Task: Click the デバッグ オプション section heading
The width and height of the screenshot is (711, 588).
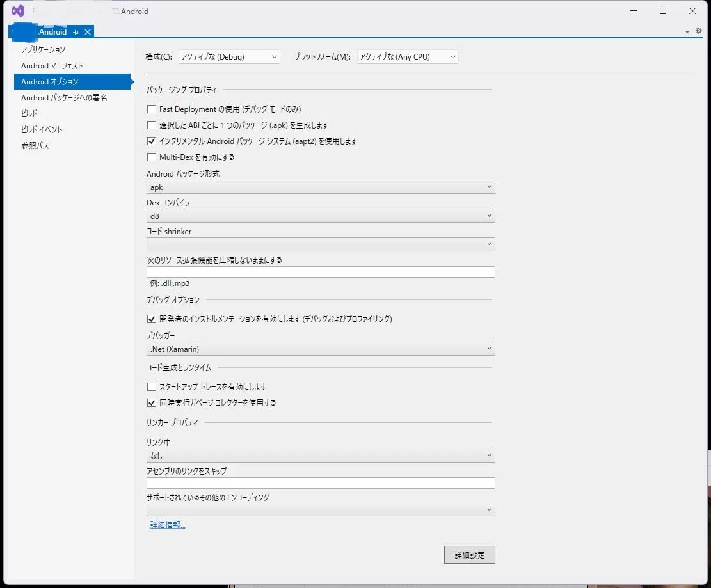Action: pos(173,299)
